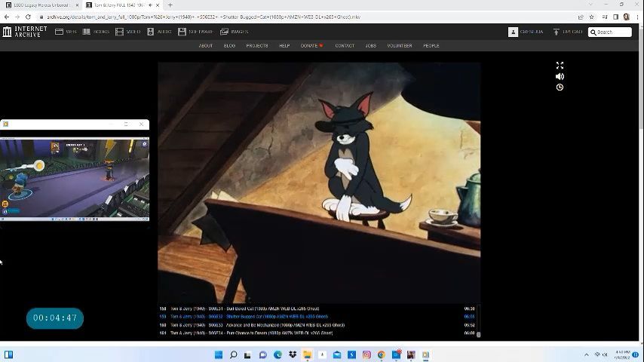Click the playlist scrollbar thumb
This screenshot has height=362, width=644.
click(479, 334)
